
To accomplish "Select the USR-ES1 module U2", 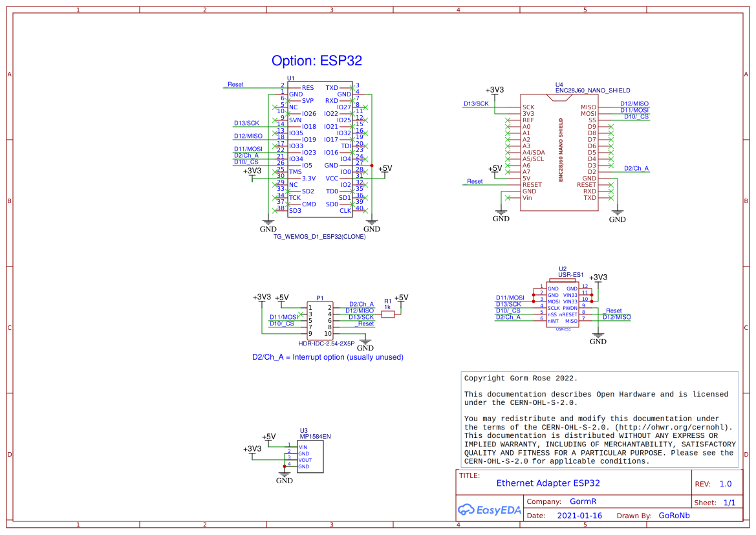I will pyautogui.click(x=563, y=304).
